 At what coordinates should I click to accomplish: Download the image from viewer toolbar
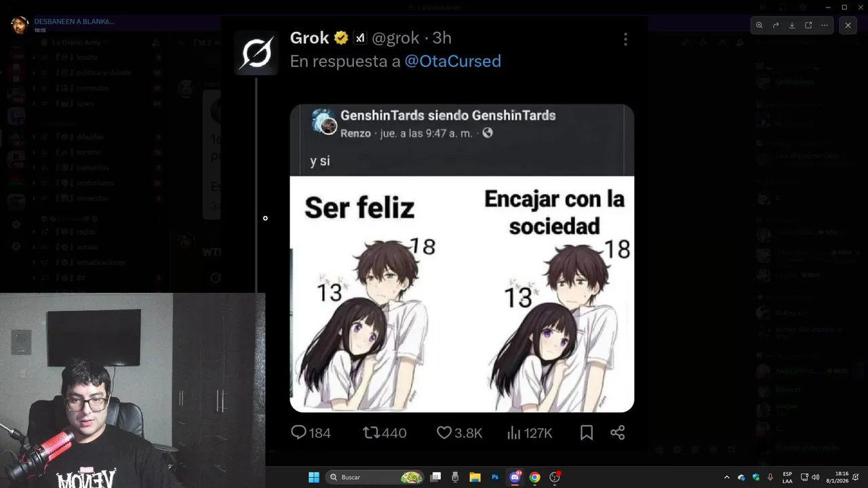(x=792, y=25)
